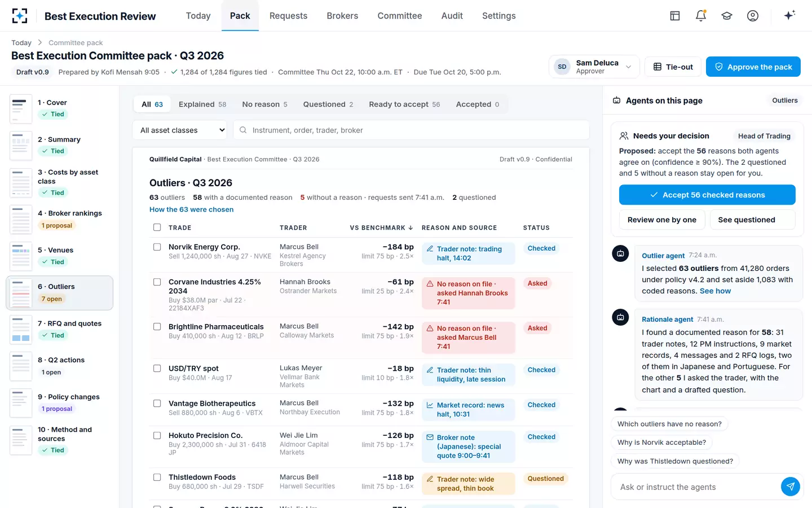Image resolution: width=812 pixels, height=508 pixels.
Task: Click the graduation cap learning icon
Action: pos(727,16)
